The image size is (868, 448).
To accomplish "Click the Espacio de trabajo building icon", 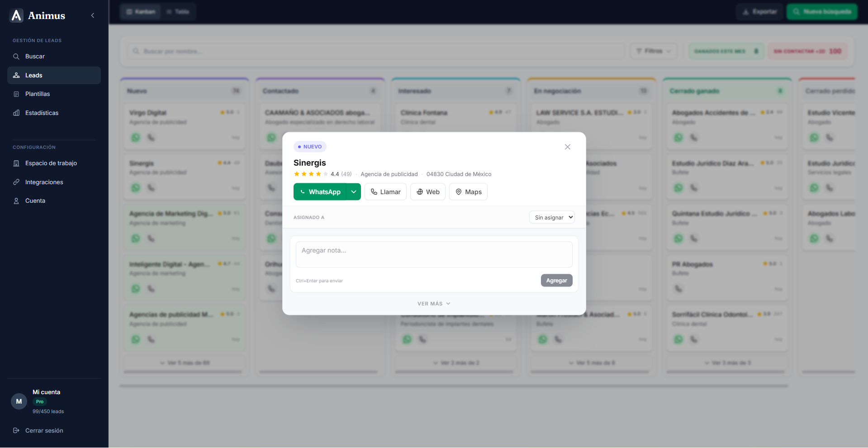I will tap(16, 163).
